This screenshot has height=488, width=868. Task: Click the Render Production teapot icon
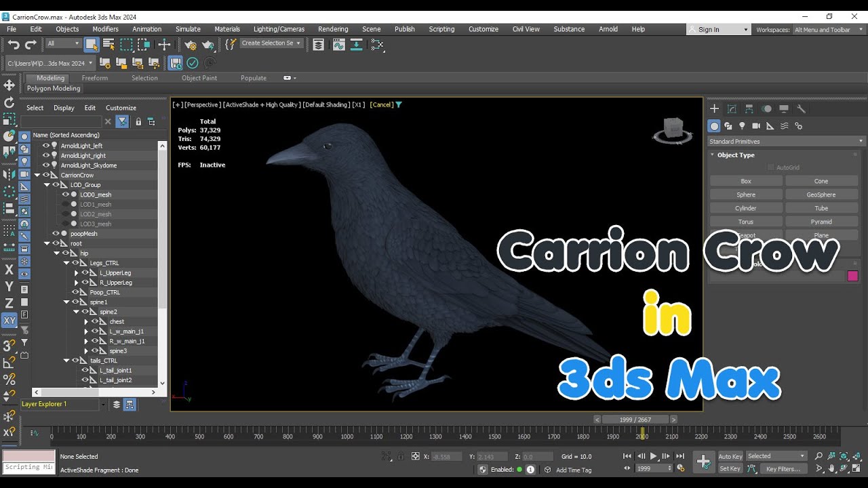pos(208,45)
